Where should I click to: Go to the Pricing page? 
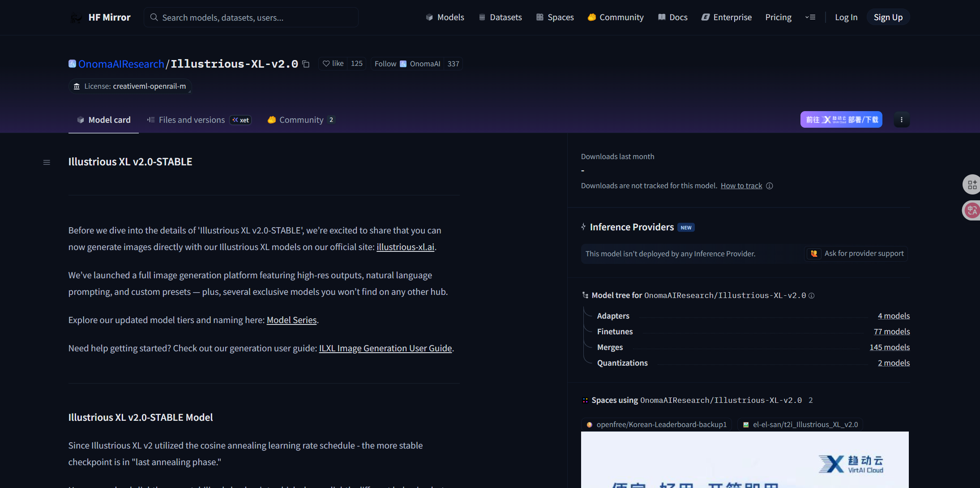pyautogui.click(x=778, y=17)
